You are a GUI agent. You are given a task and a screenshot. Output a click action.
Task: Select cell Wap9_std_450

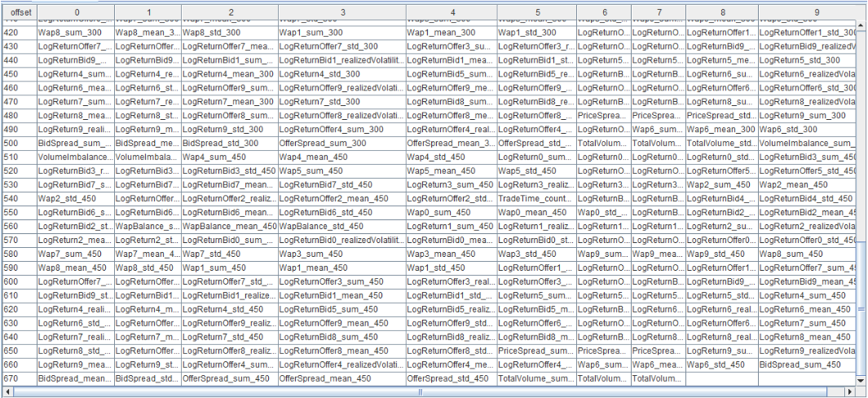(722, 254)
